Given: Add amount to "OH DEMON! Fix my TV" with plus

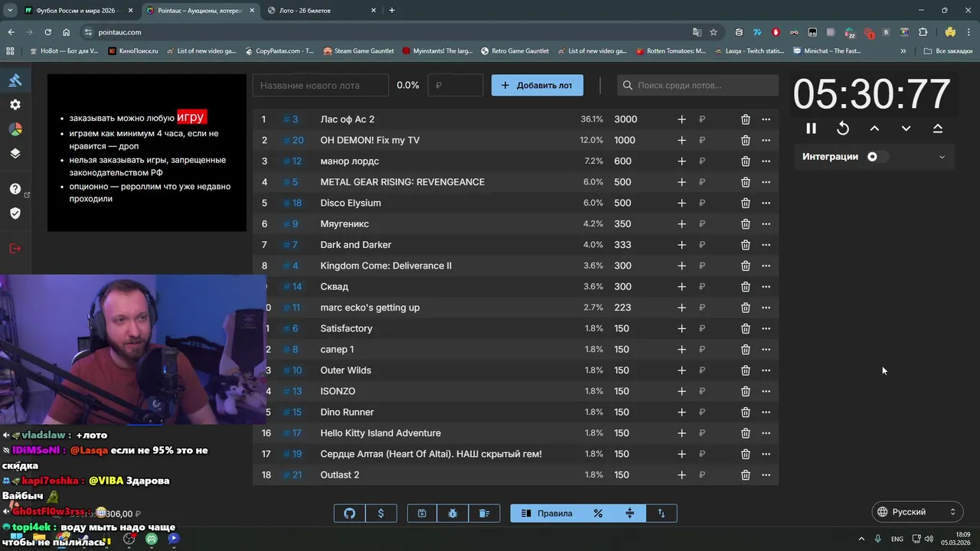Looking at the screenshot, I should click(681, 140).
